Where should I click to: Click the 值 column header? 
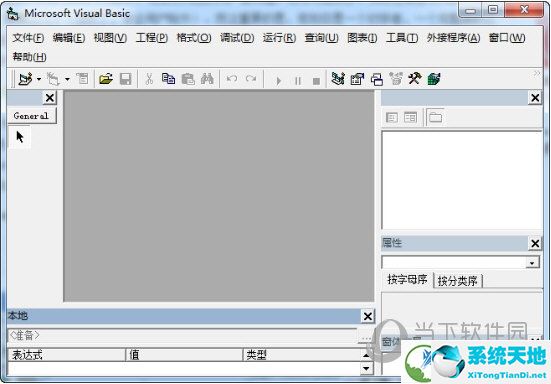[x=184, y=355]
